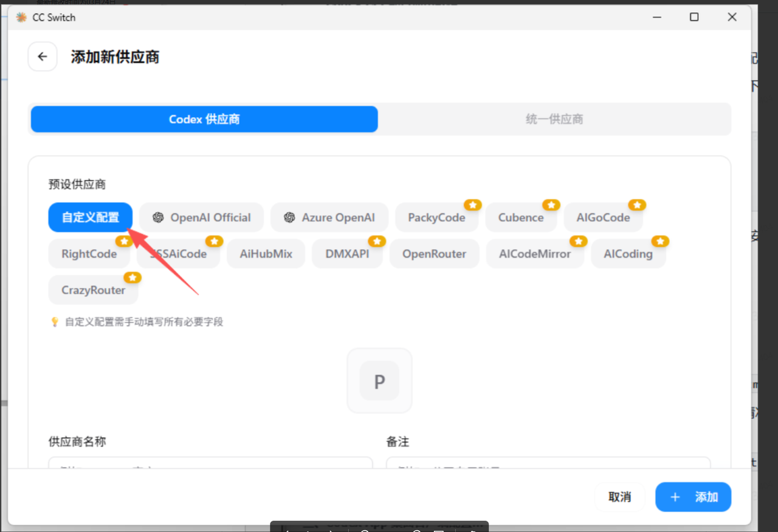Image resolution: width=778 pixels, height=532 pixels.
Task: Pick the AICodeMirror preset
Action: (x=535, y=254)
